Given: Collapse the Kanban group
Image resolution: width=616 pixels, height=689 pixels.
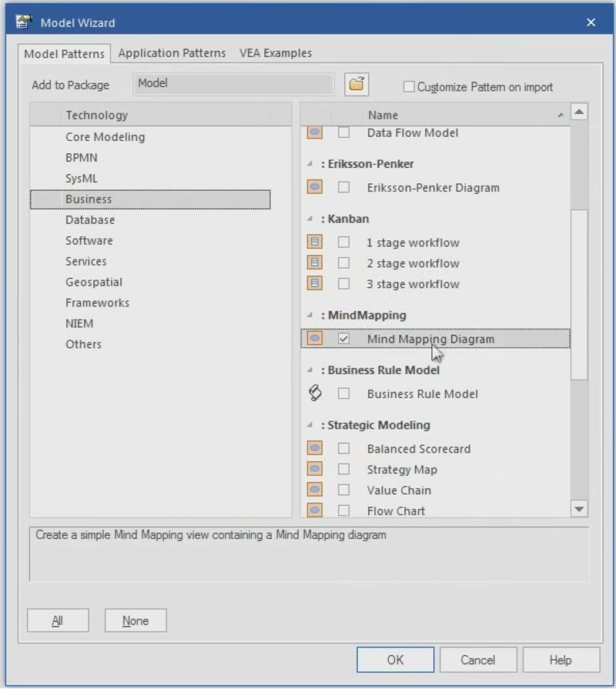Looking at the screenshot, I should [x=310, y=219].
